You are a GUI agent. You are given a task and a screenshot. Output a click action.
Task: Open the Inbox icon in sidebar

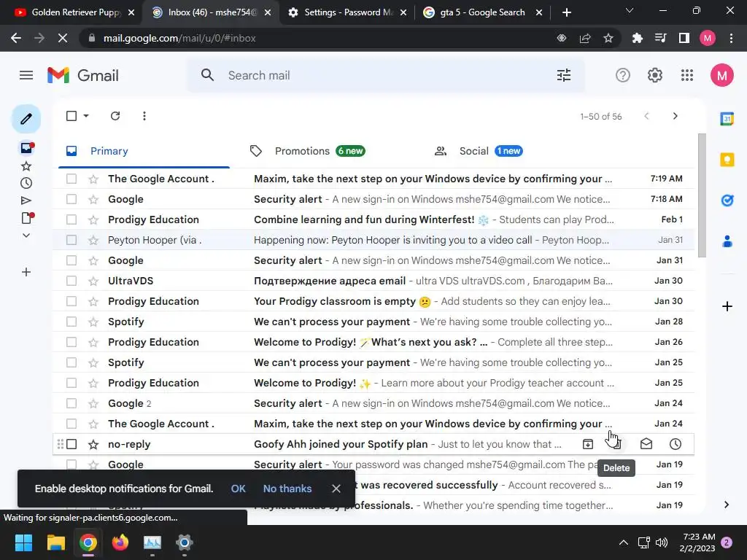click(x=26, y=148)
